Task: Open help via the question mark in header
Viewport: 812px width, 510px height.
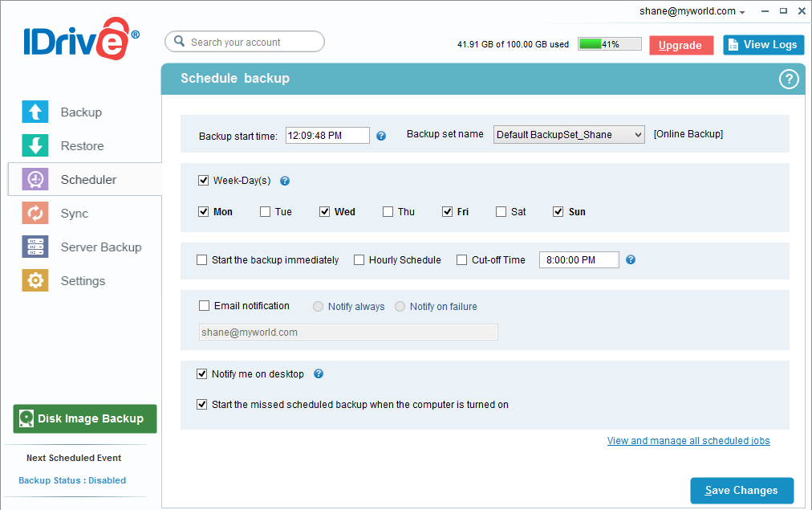Action: (x=789, y=79)
